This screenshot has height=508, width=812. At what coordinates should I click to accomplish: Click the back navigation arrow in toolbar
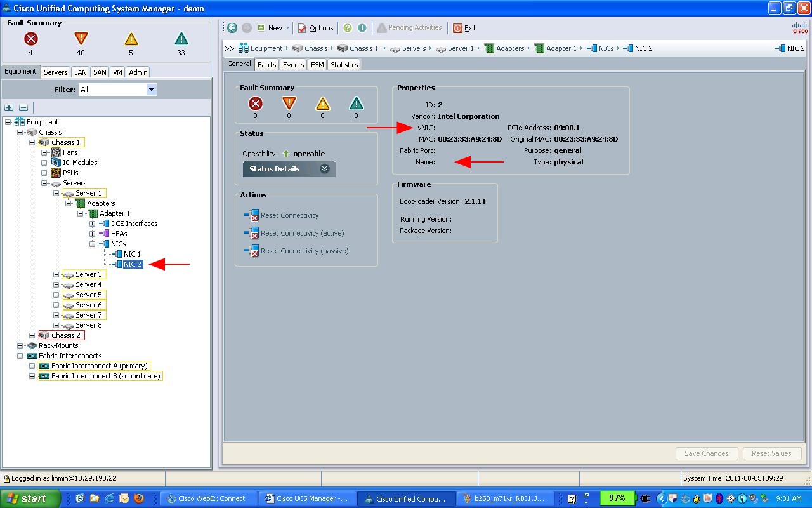[232, 28]
